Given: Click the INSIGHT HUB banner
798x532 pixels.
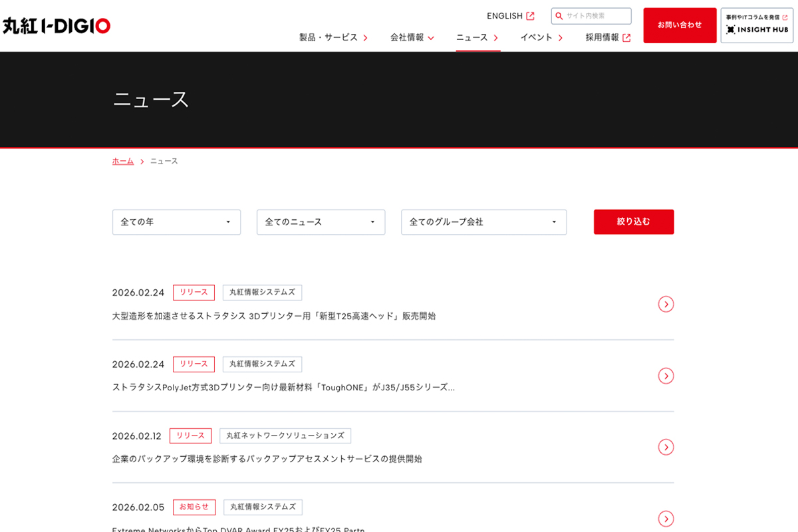Looking at the screenshot, I should (x=757, y=25).
